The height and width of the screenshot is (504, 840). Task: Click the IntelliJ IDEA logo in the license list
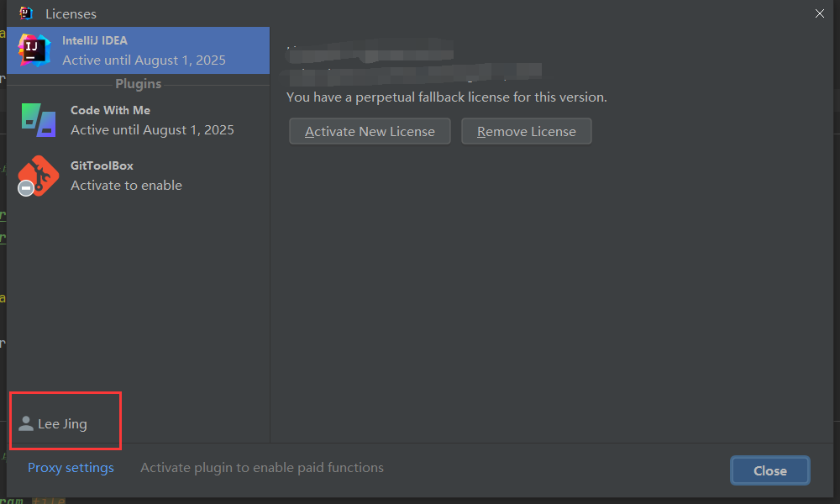pos(34,50)
